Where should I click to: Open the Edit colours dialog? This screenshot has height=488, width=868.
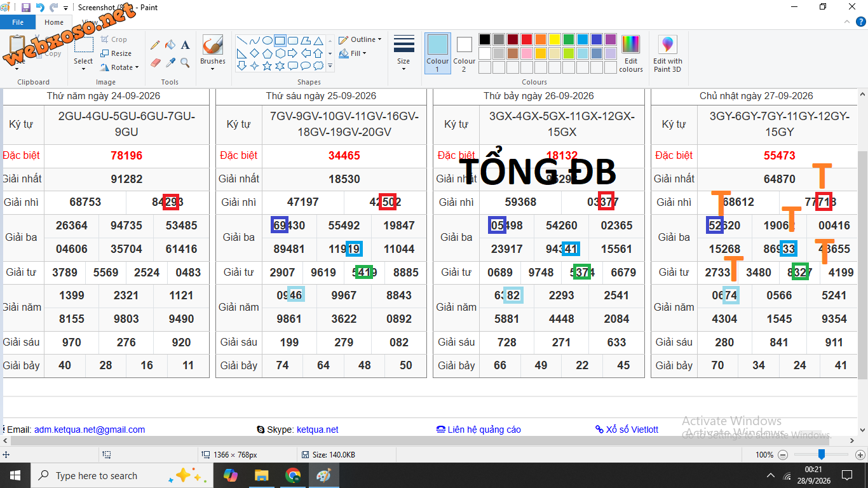coord(631,53)
